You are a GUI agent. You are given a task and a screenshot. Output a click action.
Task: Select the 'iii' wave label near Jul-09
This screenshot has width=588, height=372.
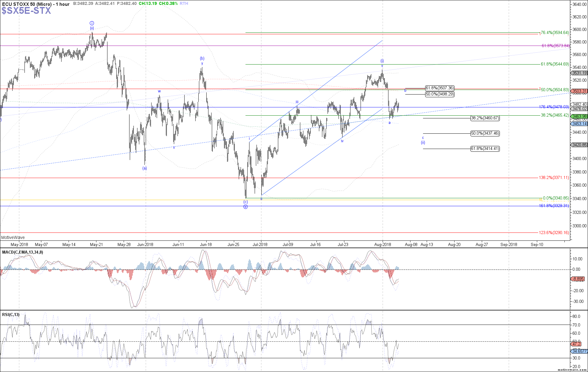pos(297,102)
